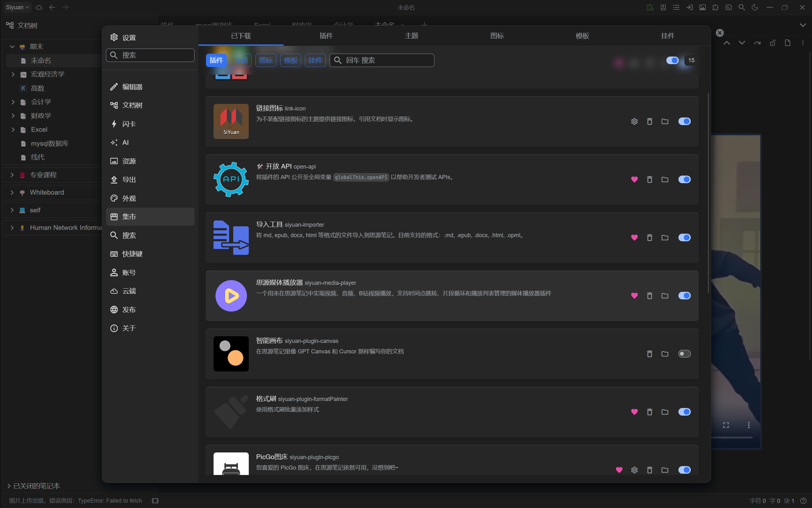Open 快捷键 settings section

click(x=132, y=254)
